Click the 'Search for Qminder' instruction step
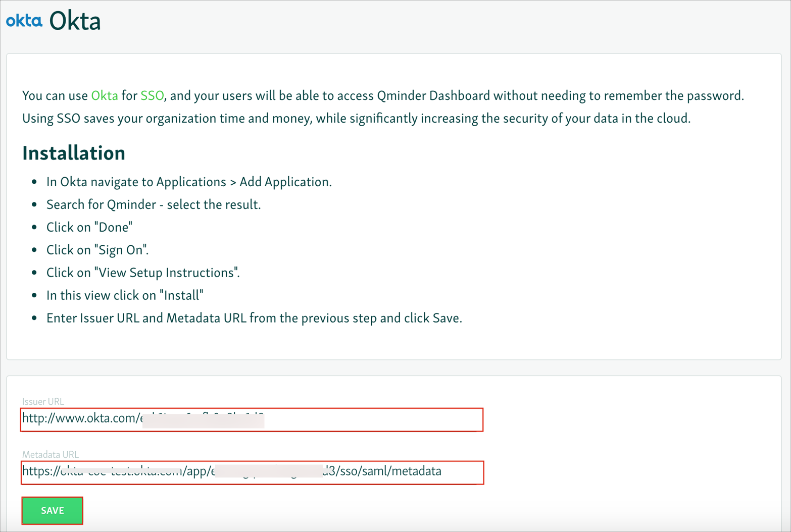791x532 pixels. [x=154, y=204]
